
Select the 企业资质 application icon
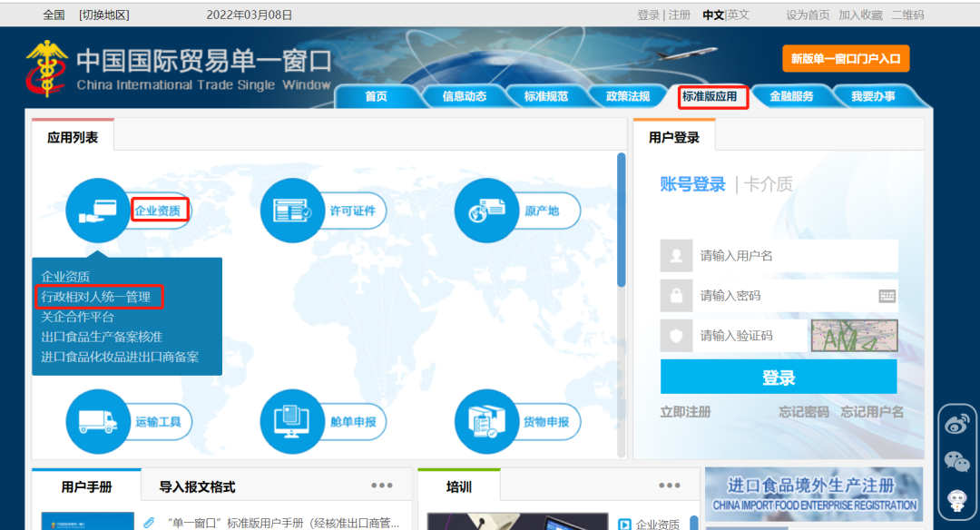pyautogui.click(x=97, y=210)
